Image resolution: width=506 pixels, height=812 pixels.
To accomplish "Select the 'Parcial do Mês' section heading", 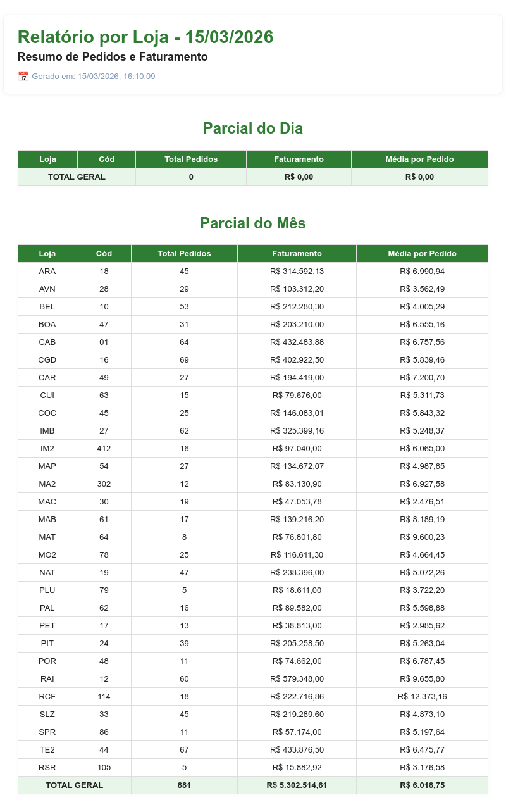I will (253, 223).
